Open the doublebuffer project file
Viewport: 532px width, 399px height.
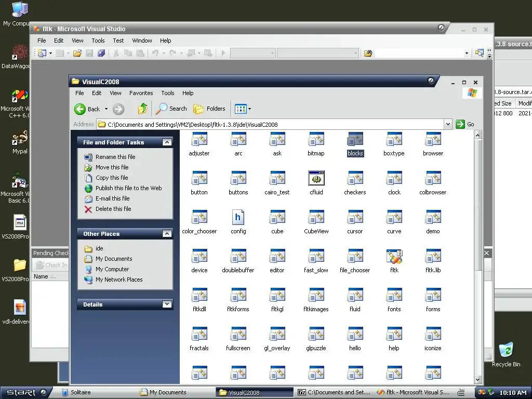click(238, 261)
